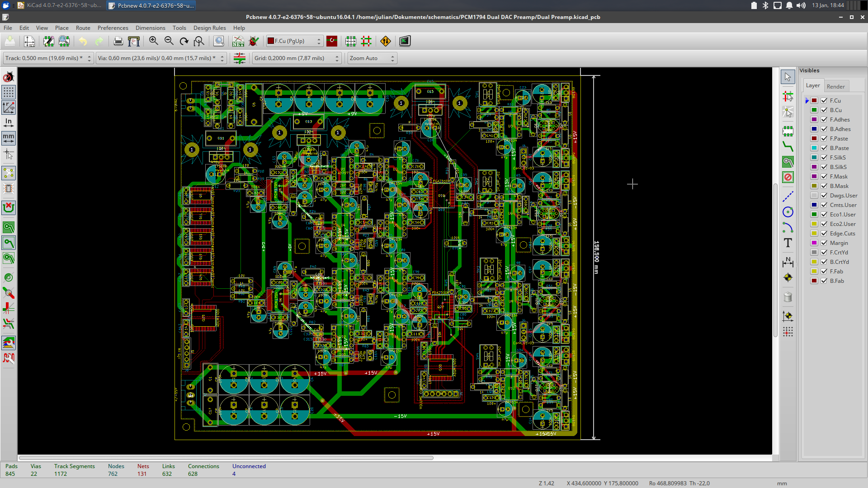Switch to the Render tab
Screen dimensions: 868x488
(835, 86)
